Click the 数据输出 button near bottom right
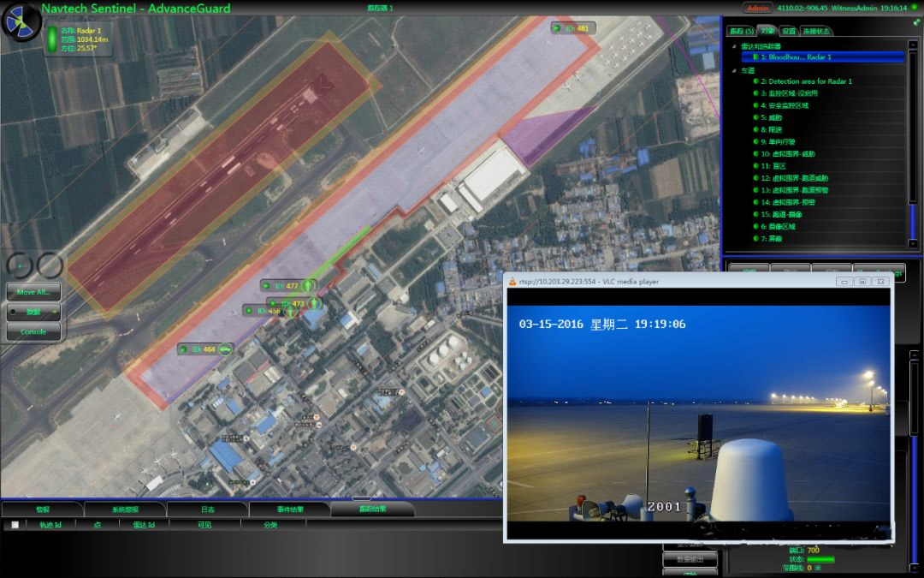924x578 pixels. tap(689, 558)
